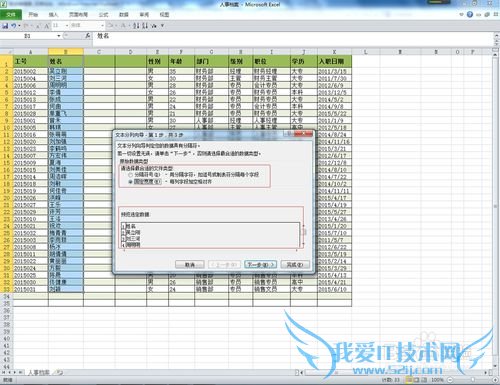Click header cell 性别
The width and height of the screenshot is (500, 385).
point(157,61)
